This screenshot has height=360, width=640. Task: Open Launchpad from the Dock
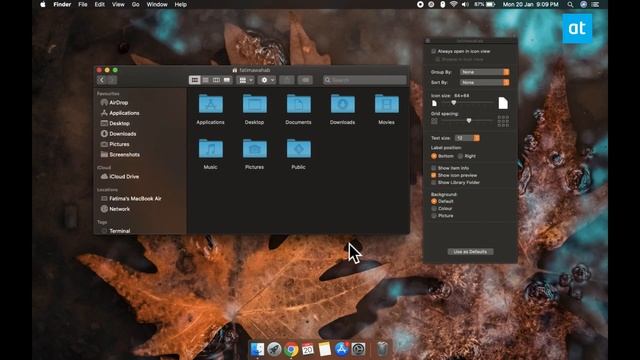274,349
